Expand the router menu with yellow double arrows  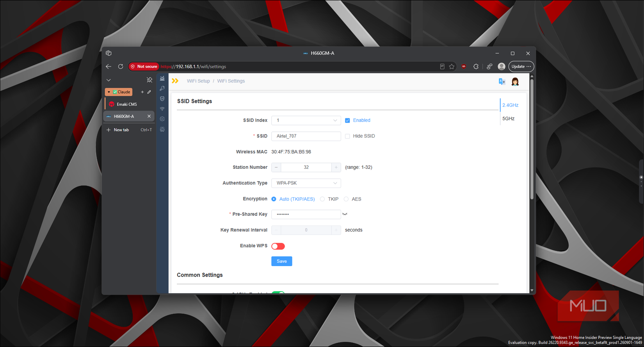175,81
